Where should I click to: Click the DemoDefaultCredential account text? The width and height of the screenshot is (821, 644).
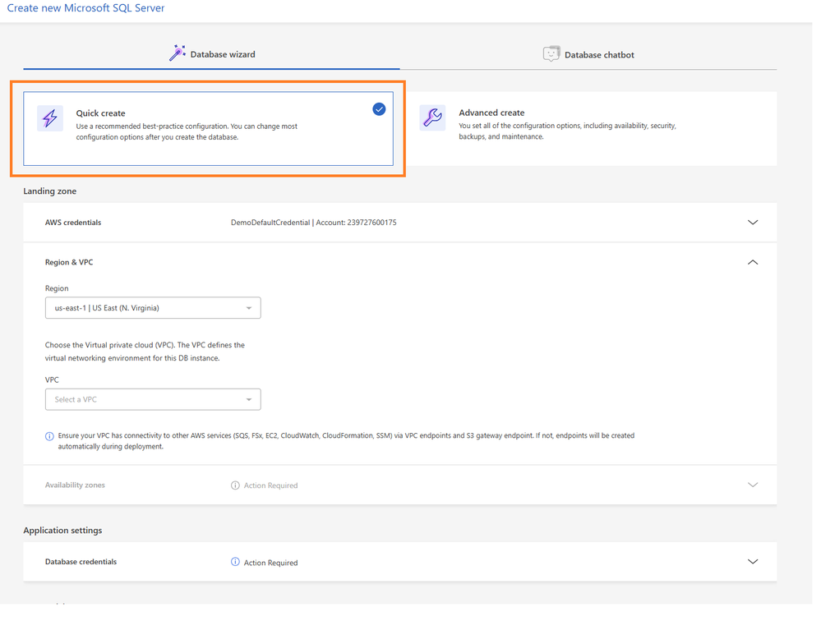(313, 223)
